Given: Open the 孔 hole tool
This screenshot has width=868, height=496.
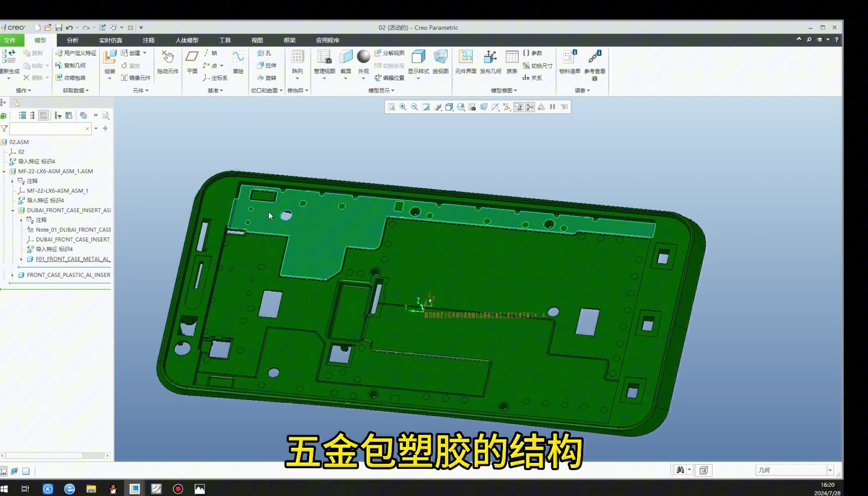Looking at the screenshot, I should [267, 52].
